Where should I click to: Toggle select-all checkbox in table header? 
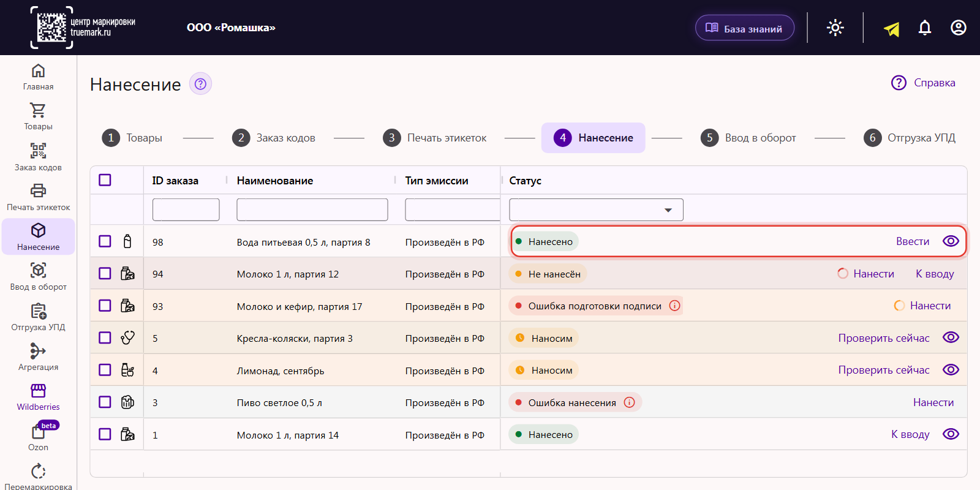tap(105, 180)
